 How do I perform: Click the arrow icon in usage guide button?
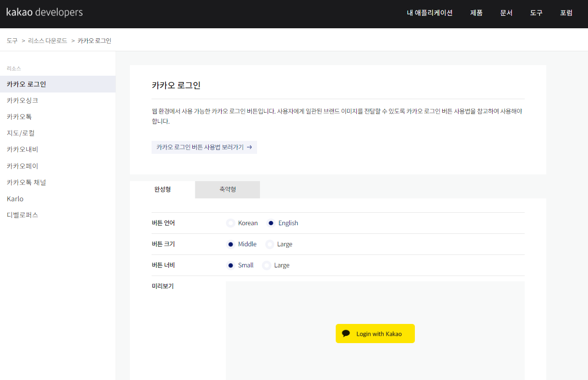249,147
